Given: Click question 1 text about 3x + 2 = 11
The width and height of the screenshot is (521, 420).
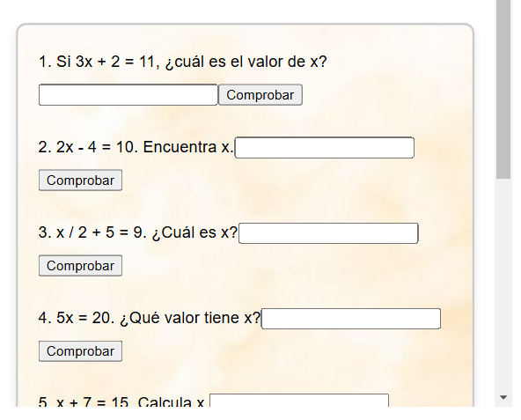Looking at the screenshot, I should (183, 62).
